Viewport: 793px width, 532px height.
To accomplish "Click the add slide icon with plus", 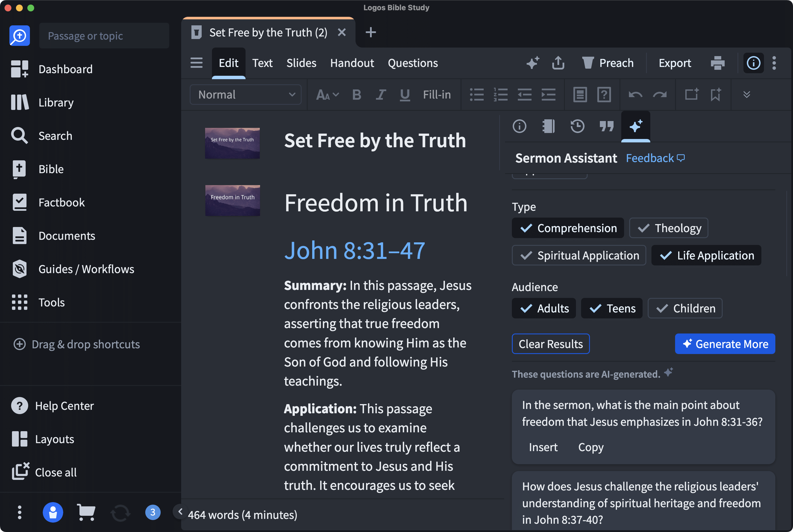I will click(692, 94).
